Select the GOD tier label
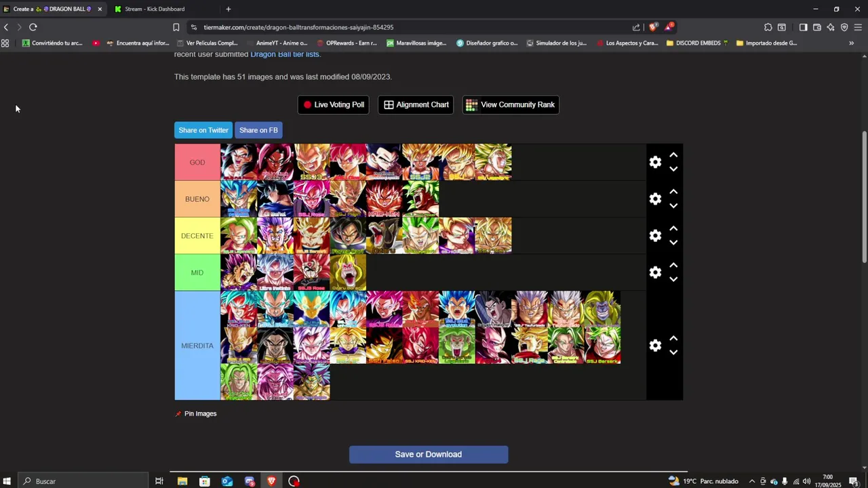The height and width of the screenshot is (488, 868). pos(197,162)
